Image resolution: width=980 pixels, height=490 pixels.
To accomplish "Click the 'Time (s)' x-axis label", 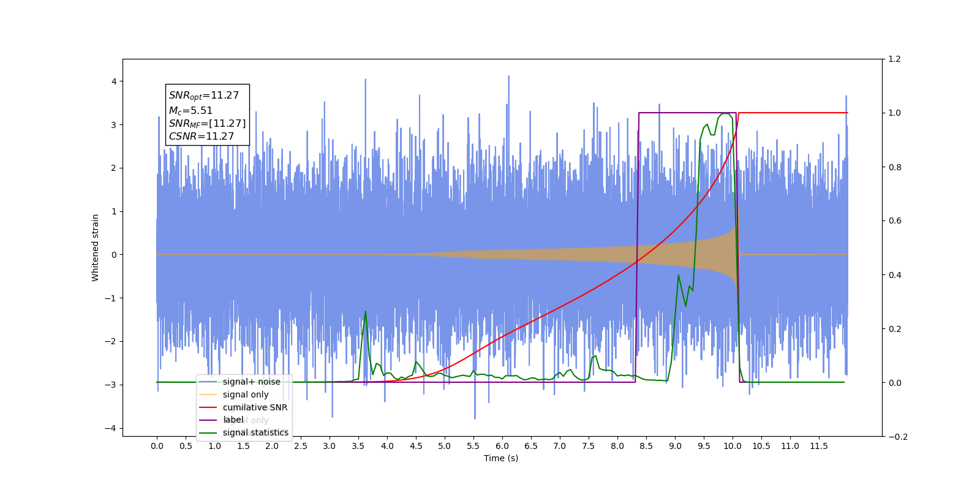I will point(501,458).
